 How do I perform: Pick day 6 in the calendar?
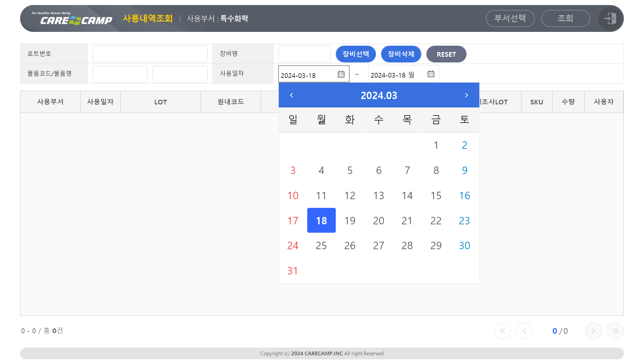point(379,170)
